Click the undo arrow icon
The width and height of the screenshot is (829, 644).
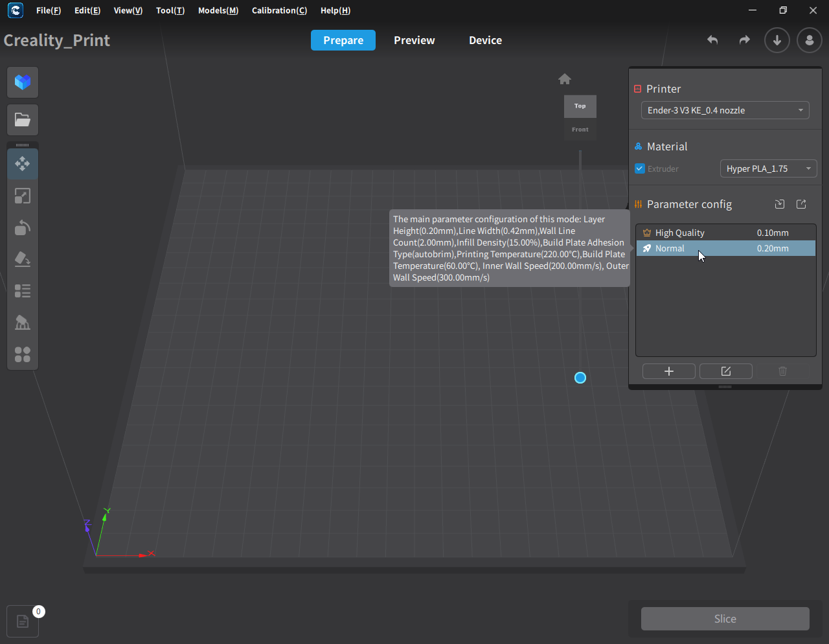(x=712, y=40)
